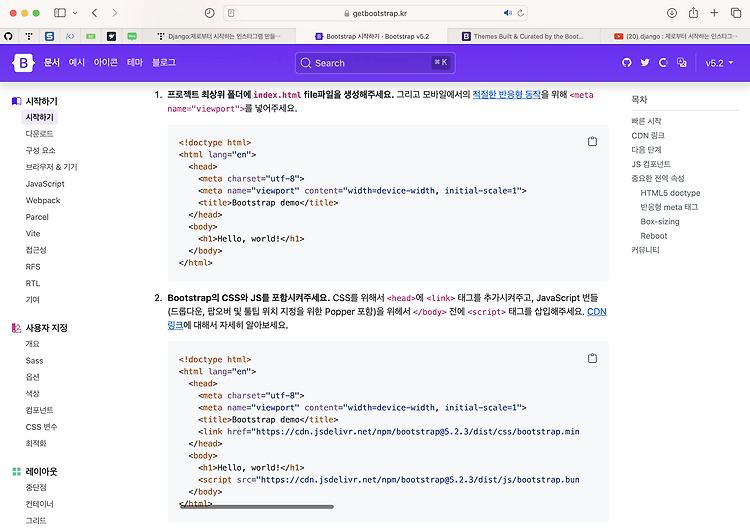Mute audio via speaker icon in address bar
Viewport: 750px width, 530px height.
click(x=507, y=13)
